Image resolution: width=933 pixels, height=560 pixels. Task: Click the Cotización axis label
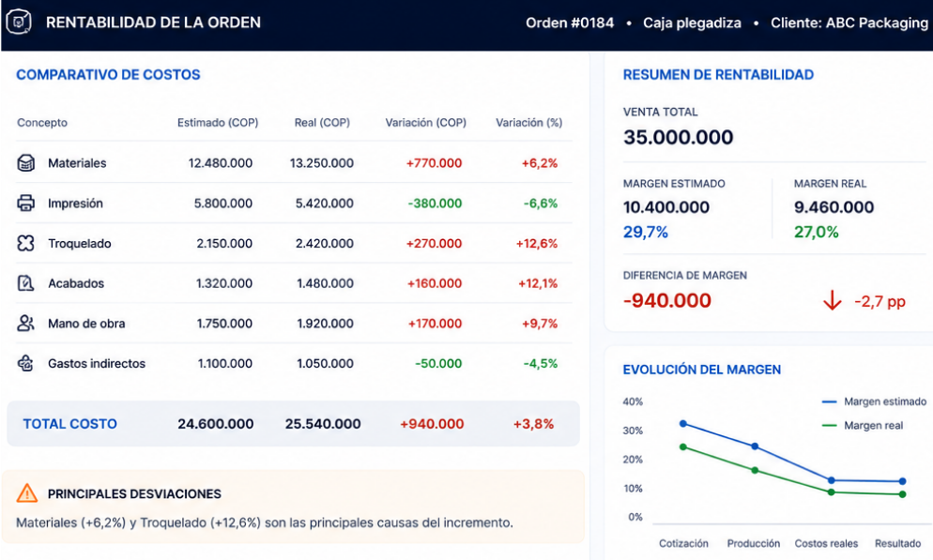click(x=683, y=543)
